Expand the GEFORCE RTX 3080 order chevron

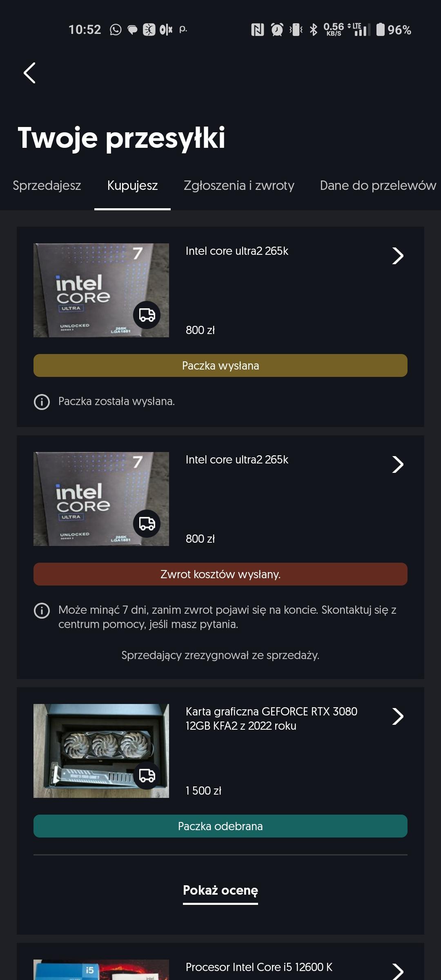click(x=398, y=717)
